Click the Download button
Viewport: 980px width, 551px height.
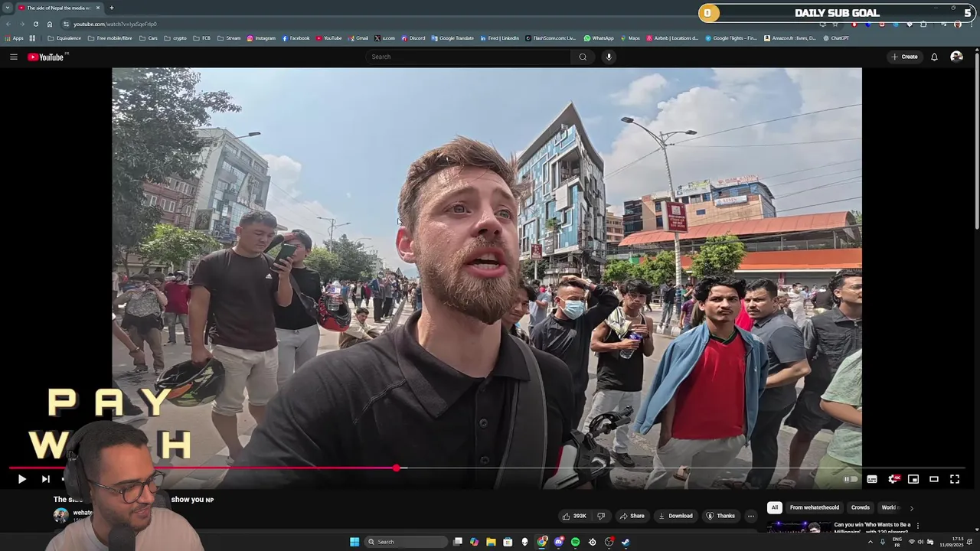point(675,516)
